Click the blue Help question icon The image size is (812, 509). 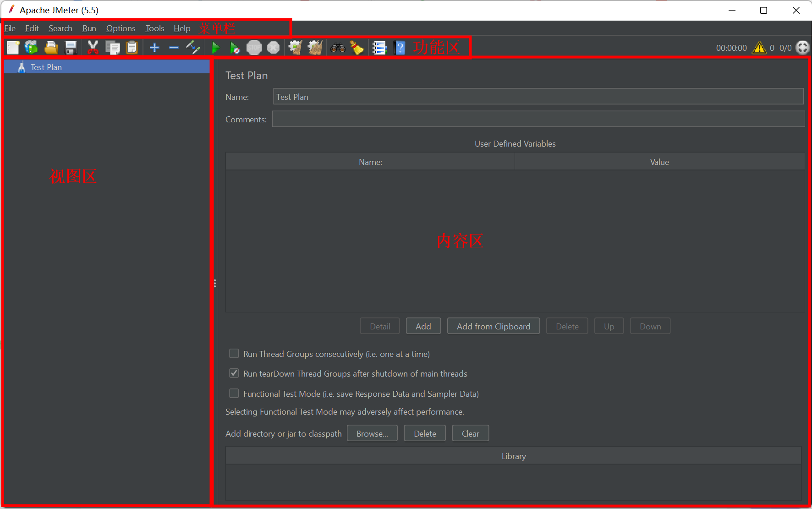pos(400,47)
